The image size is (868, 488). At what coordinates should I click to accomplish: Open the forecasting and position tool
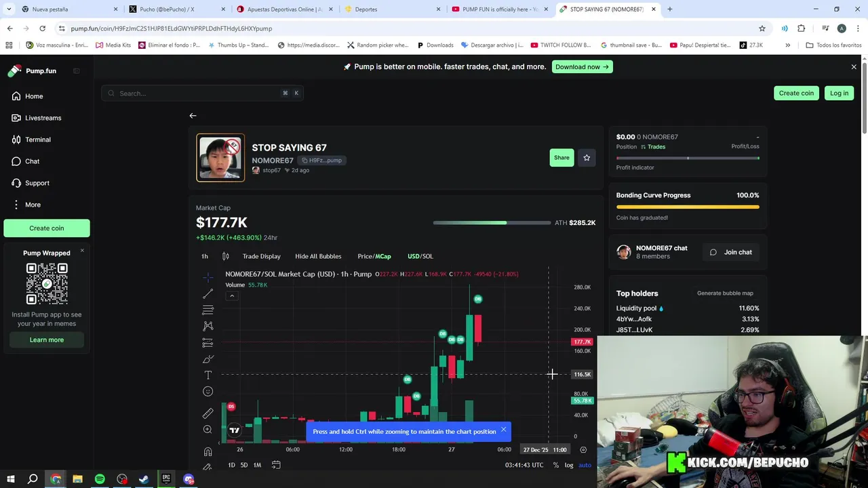[x=208, y=343]
